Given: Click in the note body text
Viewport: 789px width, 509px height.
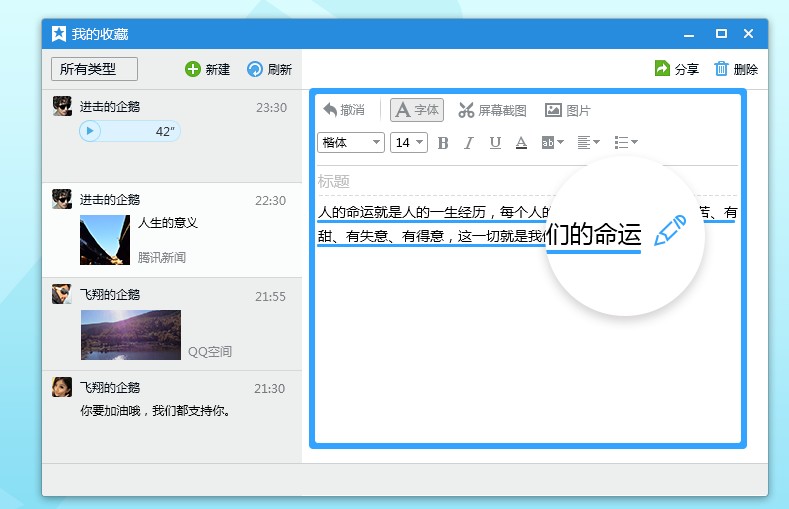Looking at the screenshot, I should click(433, 224).
